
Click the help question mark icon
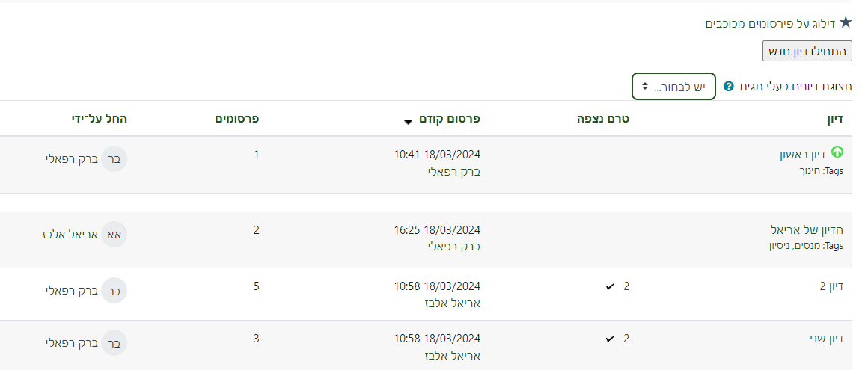point(727,87)
